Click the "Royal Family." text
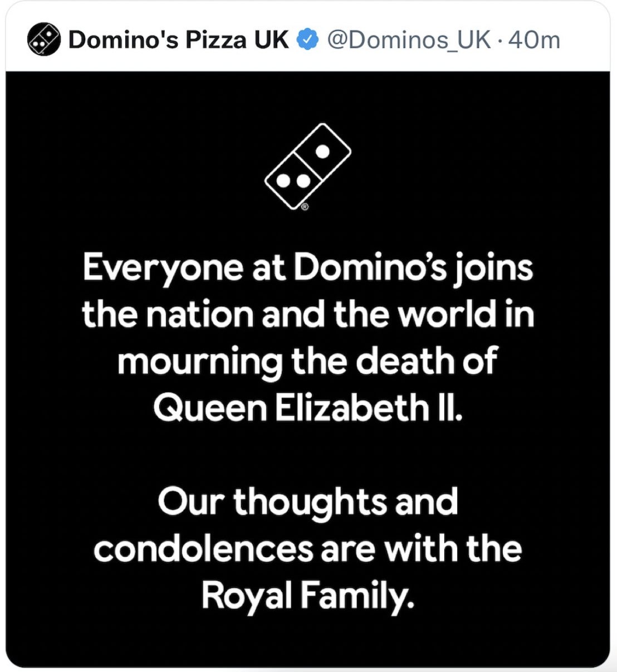Image resolution: width=617 pixels, height=672 pixels. point(307,596)
